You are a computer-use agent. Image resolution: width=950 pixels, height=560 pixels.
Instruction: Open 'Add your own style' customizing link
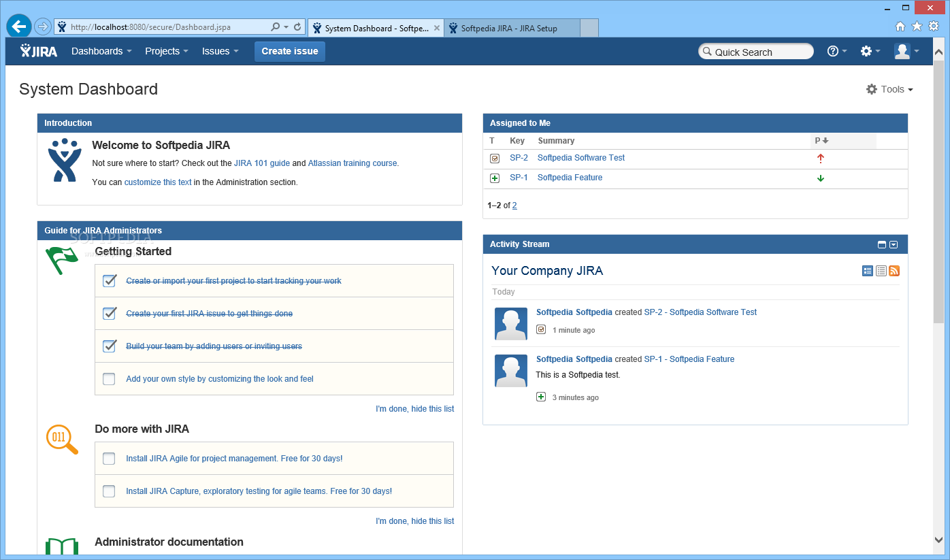tap(220, 379)
